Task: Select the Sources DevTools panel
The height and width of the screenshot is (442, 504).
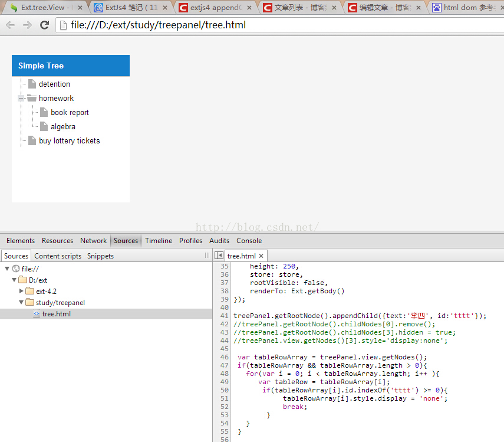Action: tap(126, 241)
